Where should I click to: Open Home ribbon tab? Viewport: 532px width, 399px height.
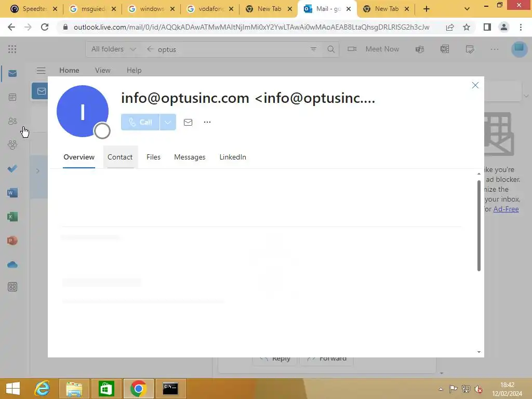click(x=69, y=70)
